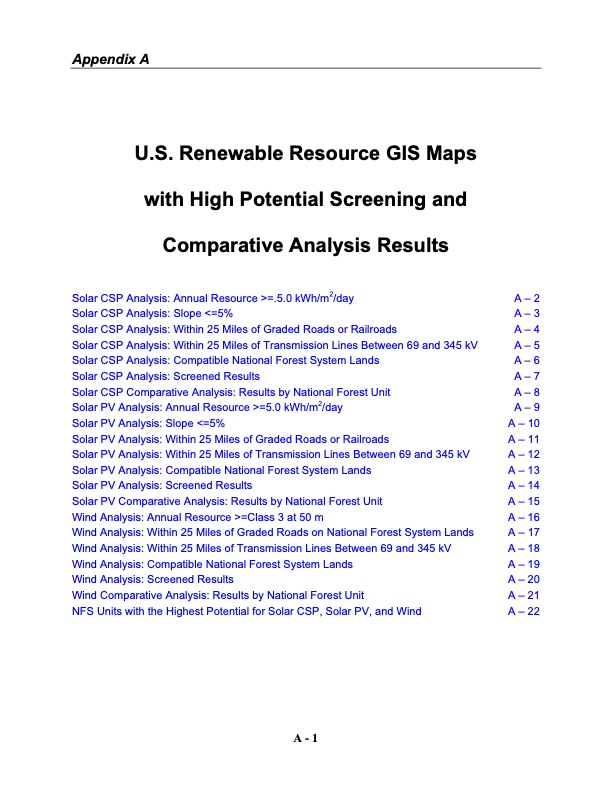The width and height of the screenshot is (612, 792).
Task: Open Solar PV Analysis: Annual Resource link
Action: 207,407
